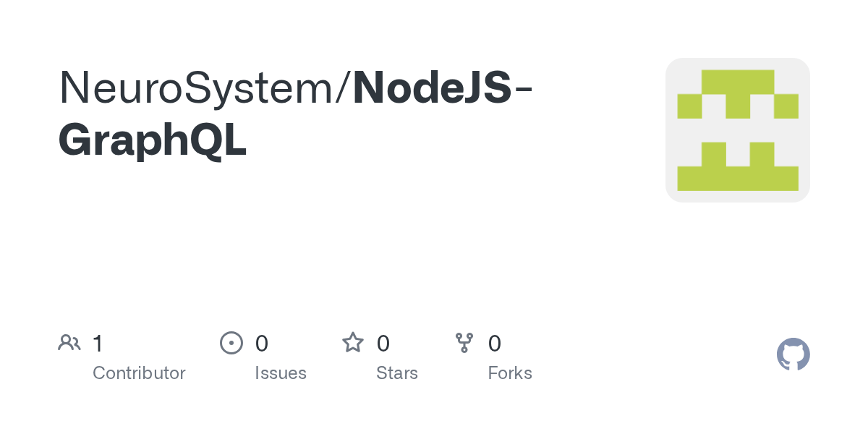
Task: Select the Issues label
Action: (281, 373)
